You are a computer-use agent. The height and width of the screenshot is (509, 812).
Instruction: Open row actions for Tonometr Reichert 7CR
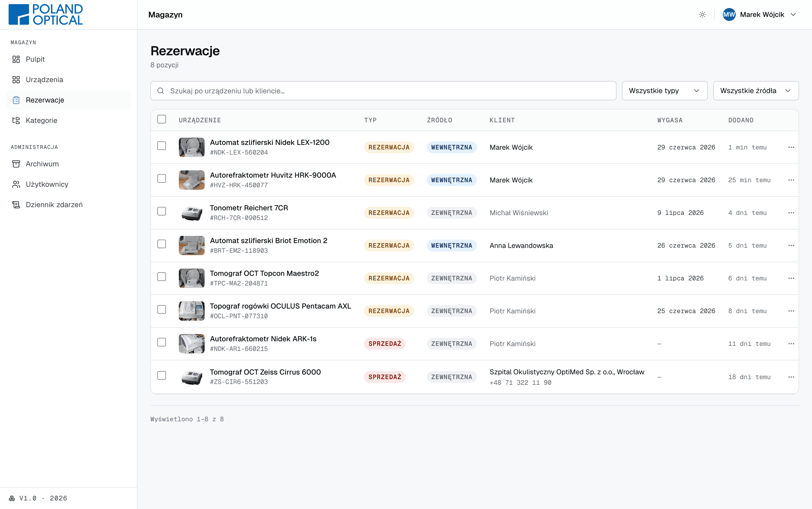791,213
